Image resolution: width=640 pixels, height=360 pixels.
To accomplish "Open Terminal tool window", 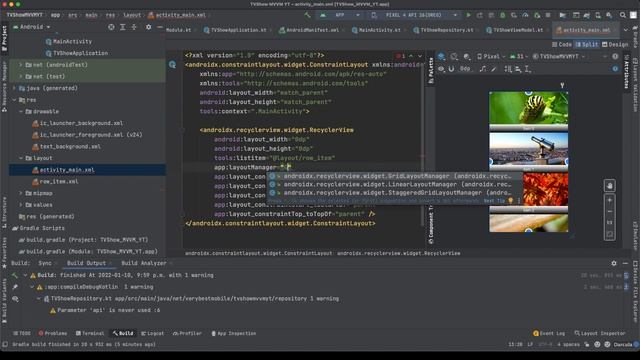I will pyautogui.click(x=90, y=333).
